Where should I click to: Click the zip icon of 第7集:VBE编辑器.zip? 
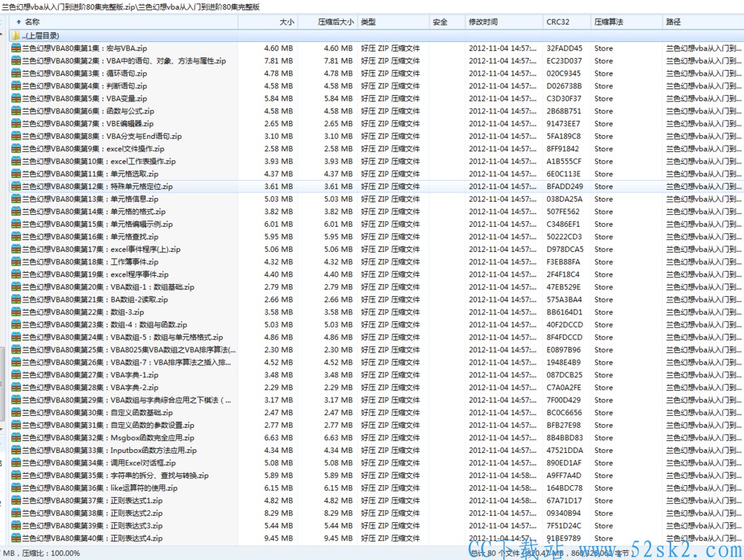coord(15,123)
